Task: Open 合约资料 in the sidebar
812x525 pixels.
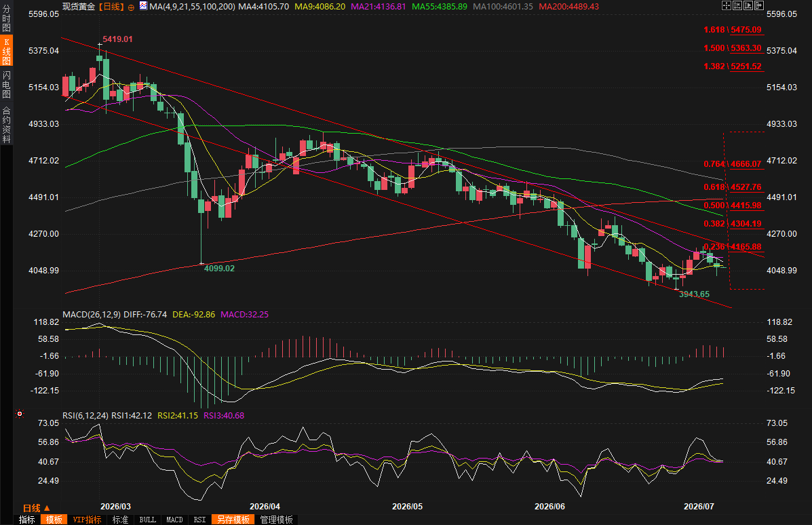Action: tap(6, 124)
